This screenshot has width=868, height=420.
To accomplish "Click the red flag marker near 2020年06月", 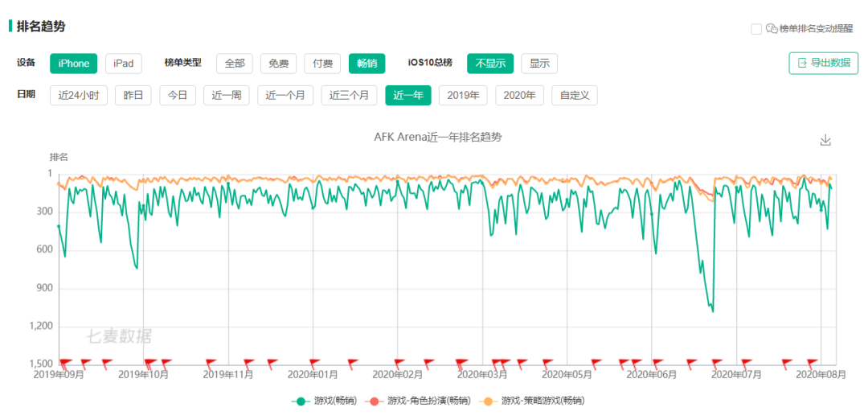I will click(x=657, y=364).
